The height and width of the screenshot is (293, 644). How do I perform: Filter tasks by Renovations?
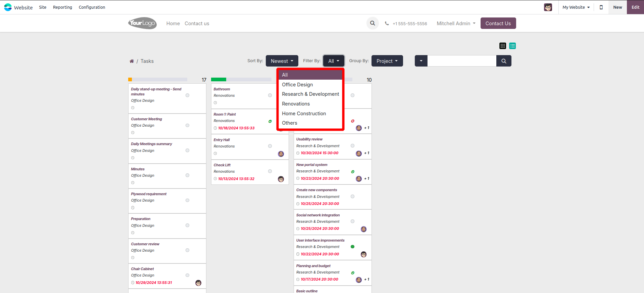point(310,104)
